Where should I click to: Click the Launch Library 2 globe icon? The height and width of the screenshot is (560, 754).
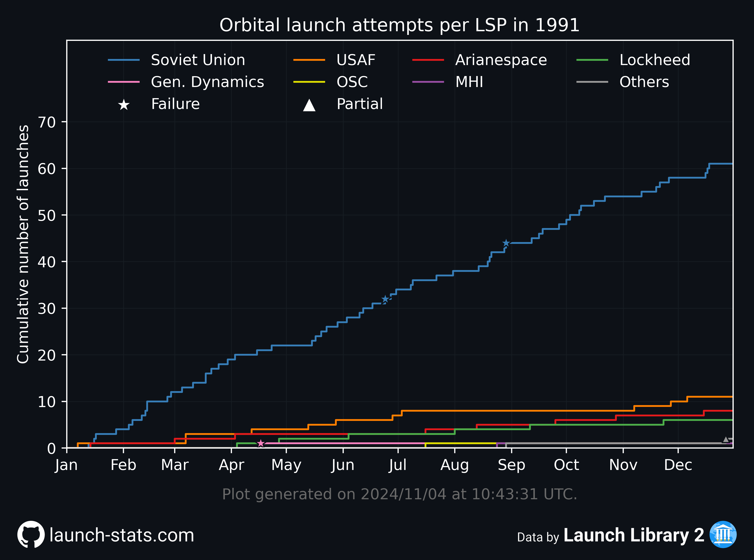coord(723,534)
